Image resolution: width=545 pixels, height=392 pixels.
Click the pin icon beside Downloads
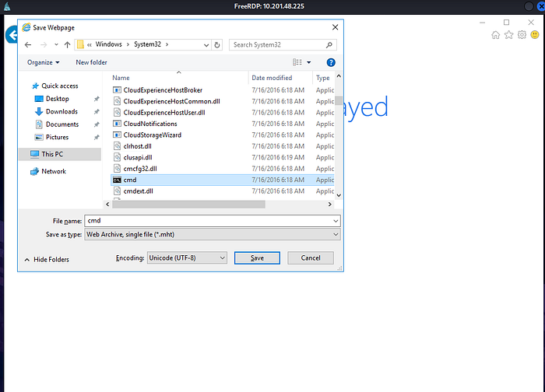97,112
